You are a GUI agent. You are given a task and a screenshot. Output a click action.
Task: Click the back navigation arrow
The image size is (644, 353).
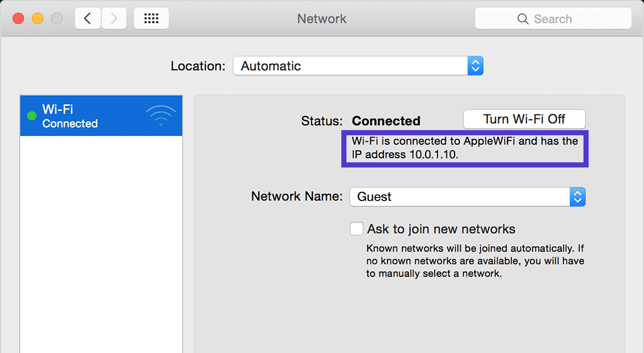[x=88, y=19]
